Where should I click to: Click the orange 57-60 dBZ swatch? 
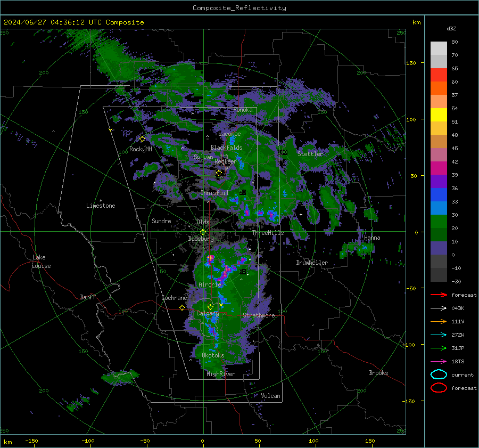click(439, 88)
